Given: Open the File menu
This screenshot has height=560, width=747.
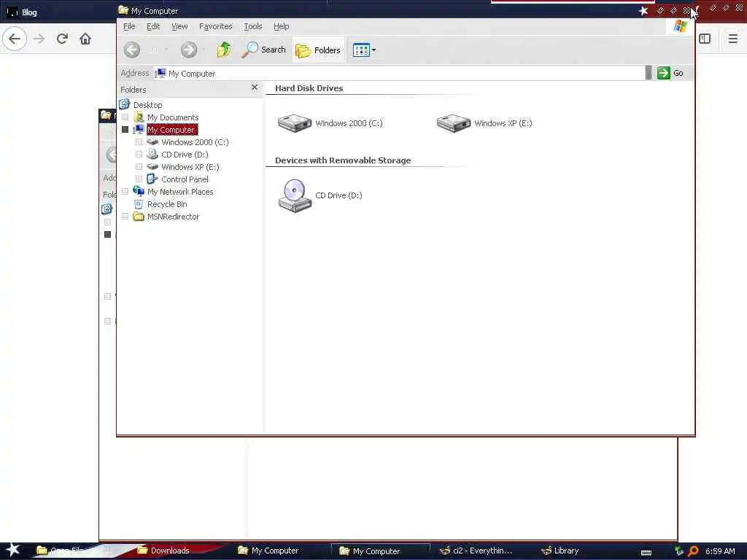Looking at the screenshot, I should (x=129, y=27).
